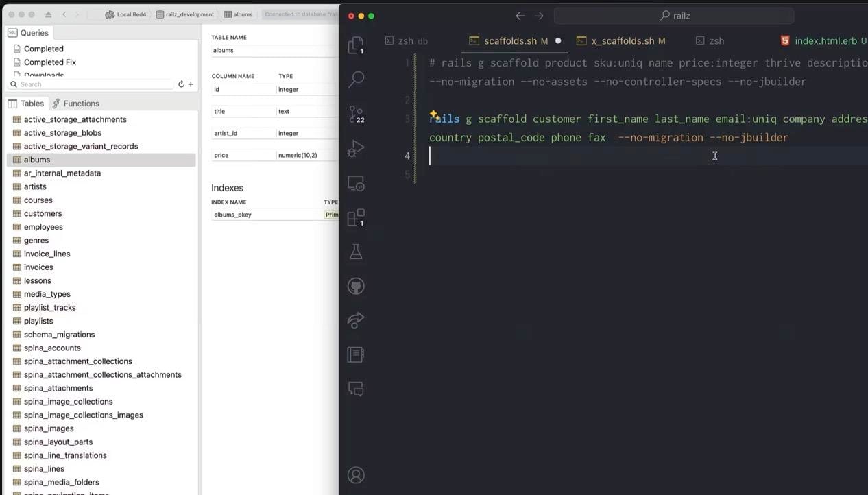Open the type dropdown for id column
Viewport: 868px width, 495px height.
click(306, 90)
